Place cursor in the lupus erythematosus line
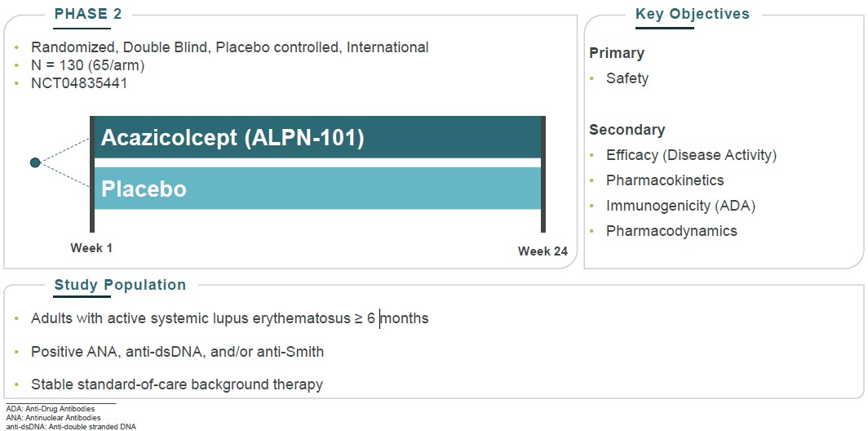868x431 pixels. (229, 318)
